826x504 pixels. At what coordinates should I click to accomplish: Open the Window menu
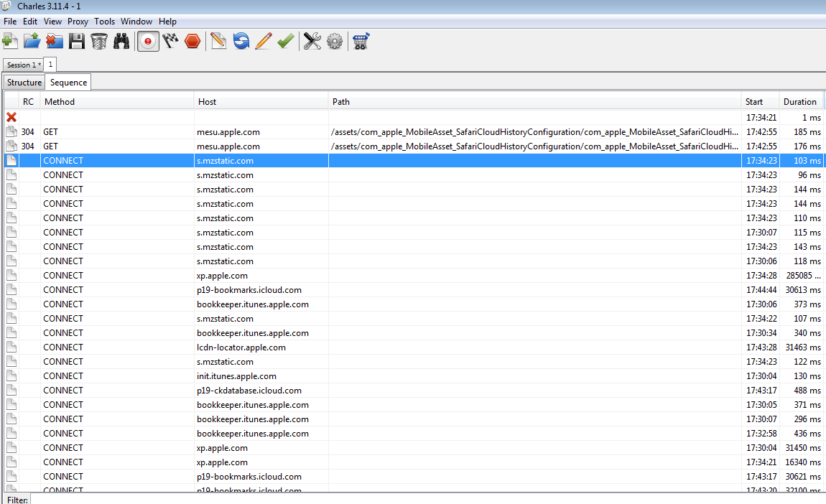click(136, 22)
